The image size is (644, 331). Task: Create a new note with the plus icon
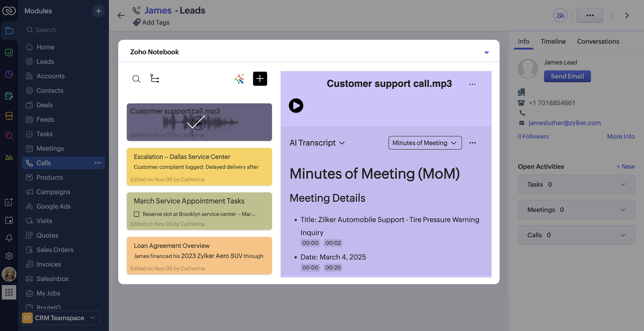tap(260, 79)
